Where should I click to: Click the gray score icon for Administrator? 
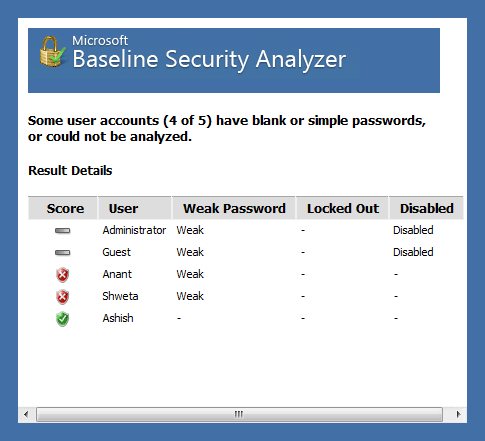click(x=63, y=230)
